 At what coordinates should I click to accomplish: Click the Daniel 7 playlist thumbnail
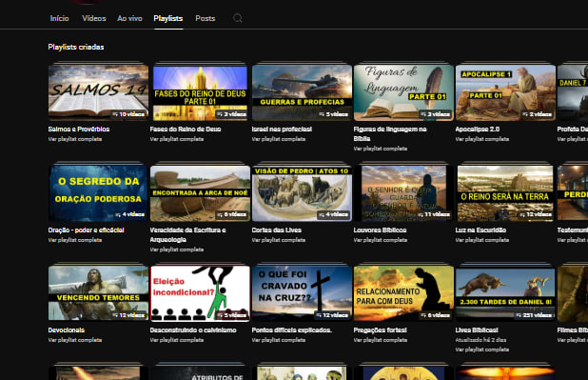click(573, 92)
